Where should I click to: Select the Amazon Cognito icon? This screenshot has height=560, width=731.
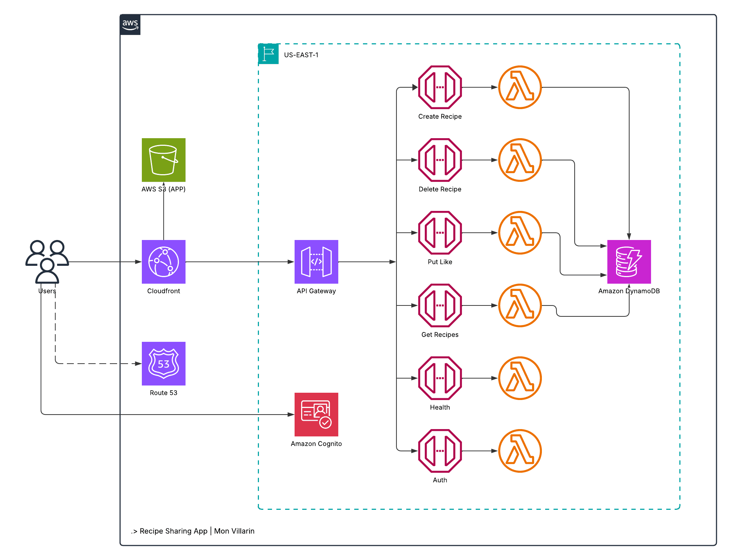pyautogui.click(x=316, y=415)
